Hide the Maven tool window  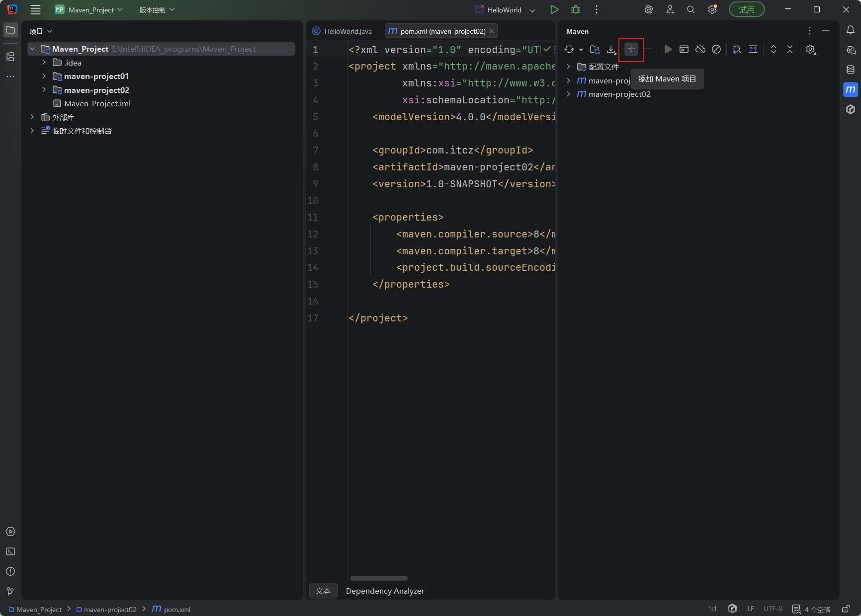point(826,31)
